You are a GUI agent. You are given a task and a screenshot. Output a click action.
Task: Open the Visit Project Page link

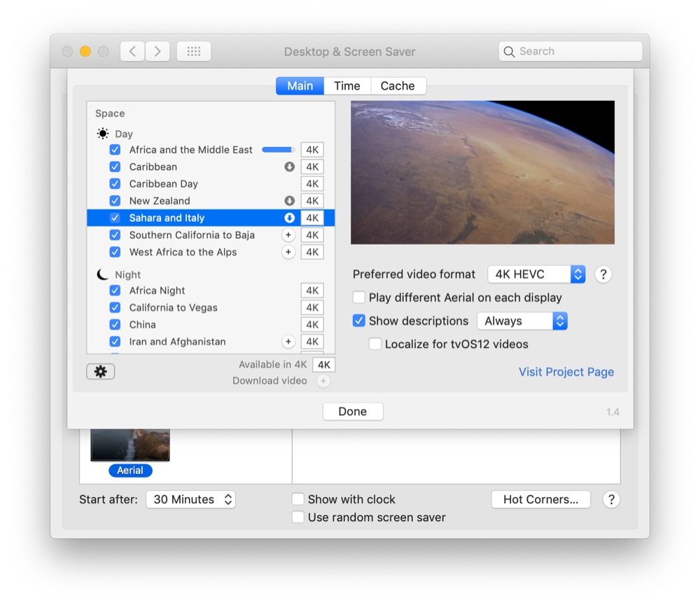pyautogui.click(x=566, y=372)
